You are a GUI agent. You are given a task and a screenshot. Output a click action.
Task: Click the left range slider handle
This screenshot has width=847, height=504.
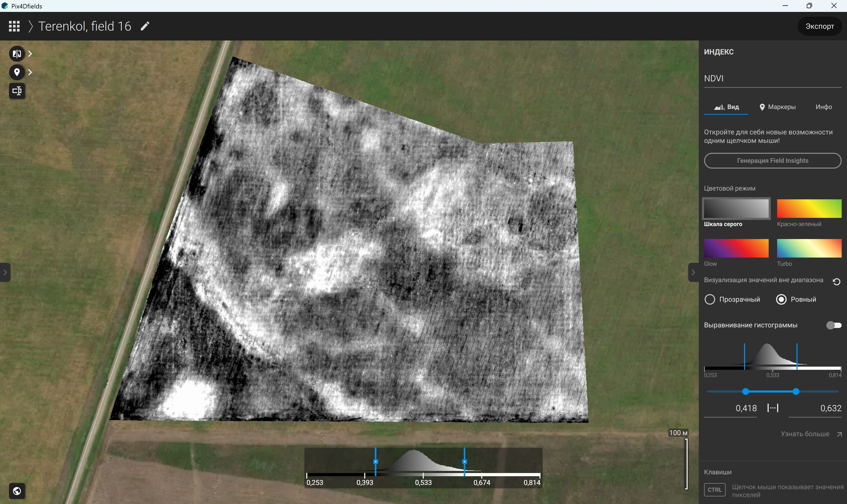[745, 391]
